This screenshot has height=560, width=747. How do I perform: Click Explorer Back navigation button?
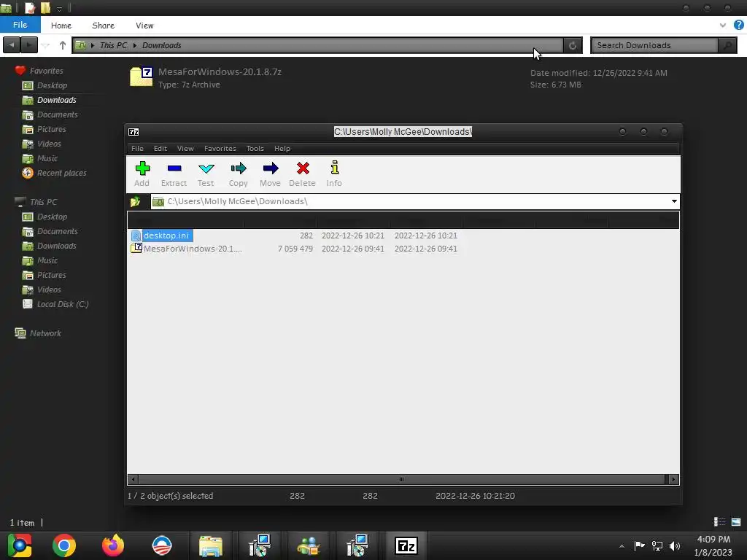point(12,45)
